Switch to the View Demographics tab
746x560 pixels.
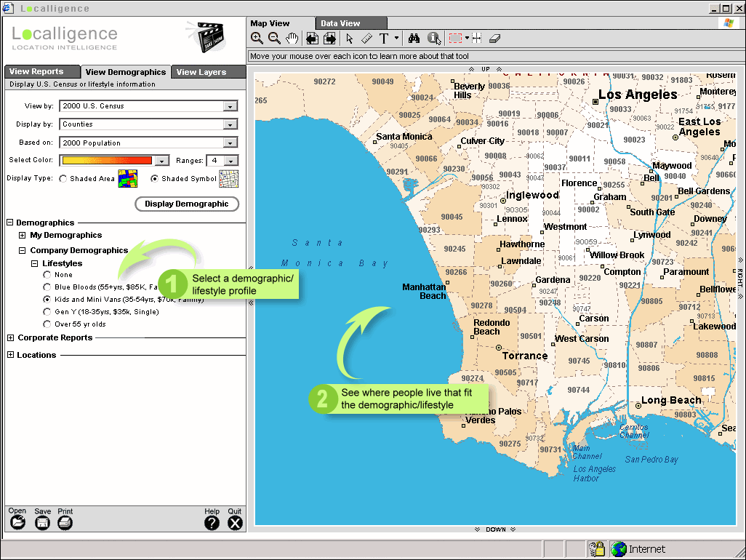[x=126, y=72]
